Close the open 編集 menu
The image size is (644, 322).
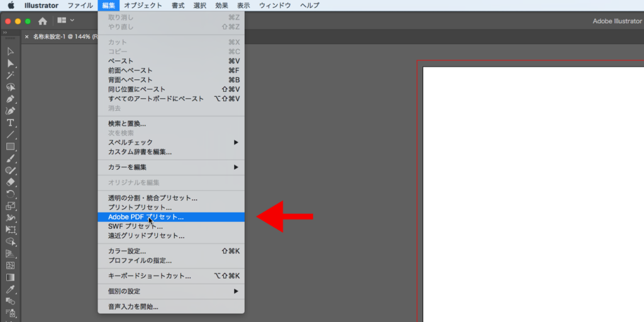[x=108, y=5]
